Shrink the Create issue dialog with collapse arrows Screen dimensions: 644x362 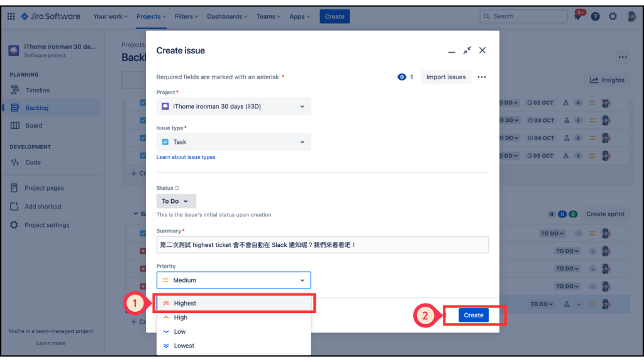tap(467, 50)
